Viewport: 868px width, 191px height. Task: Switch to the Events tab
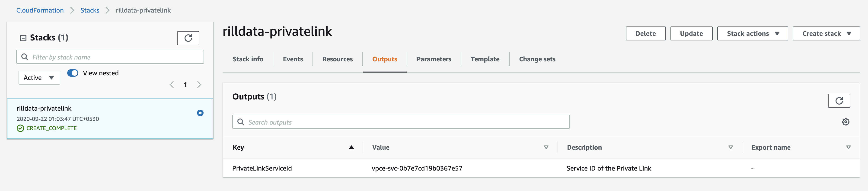(x=293, y=59)
